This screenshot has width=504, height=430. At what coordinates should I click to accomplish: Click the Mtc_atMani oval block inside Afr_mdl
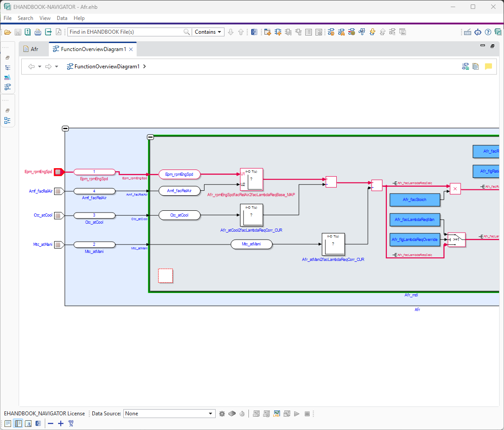252,245
